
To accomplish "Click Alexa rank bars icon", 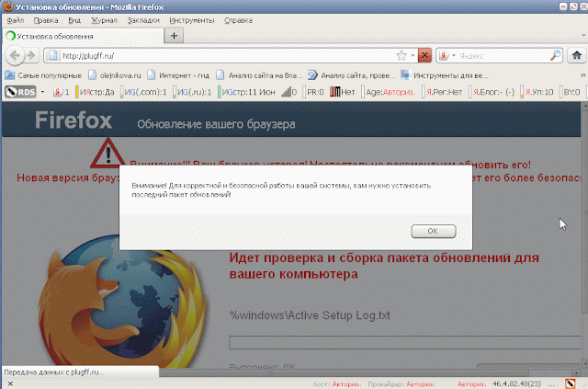I will (288, 92).
